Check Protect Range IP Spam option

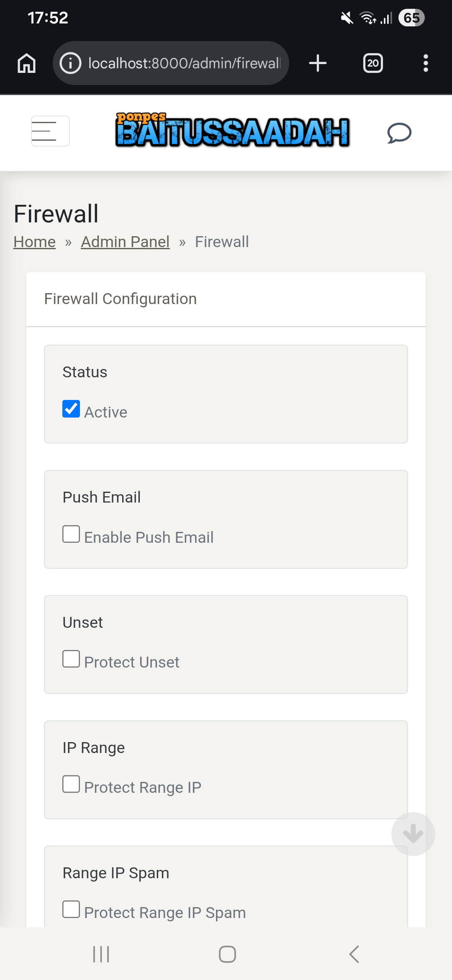point(71,909)
